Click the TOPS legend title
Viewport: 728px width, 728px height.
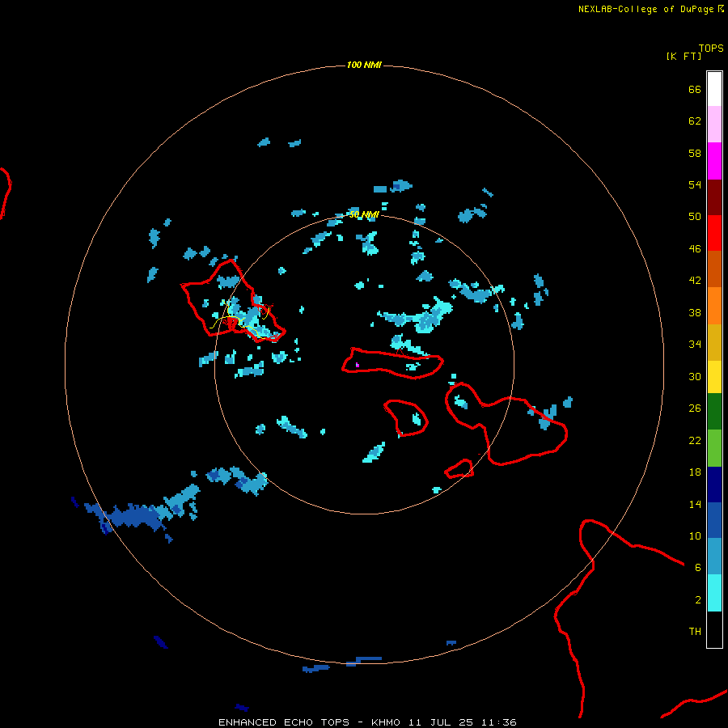[x=711, y=49]
